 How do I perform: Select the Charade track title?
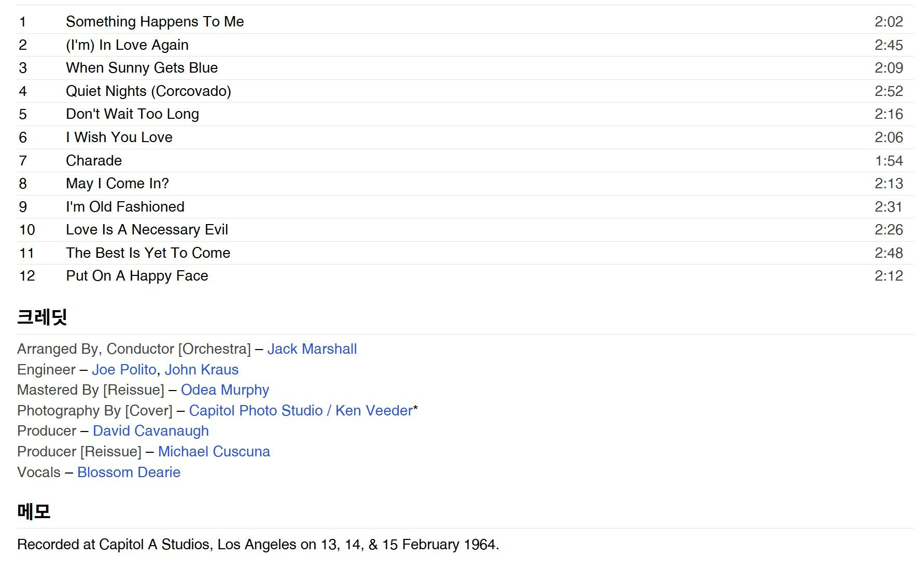(x=94, y=161)
